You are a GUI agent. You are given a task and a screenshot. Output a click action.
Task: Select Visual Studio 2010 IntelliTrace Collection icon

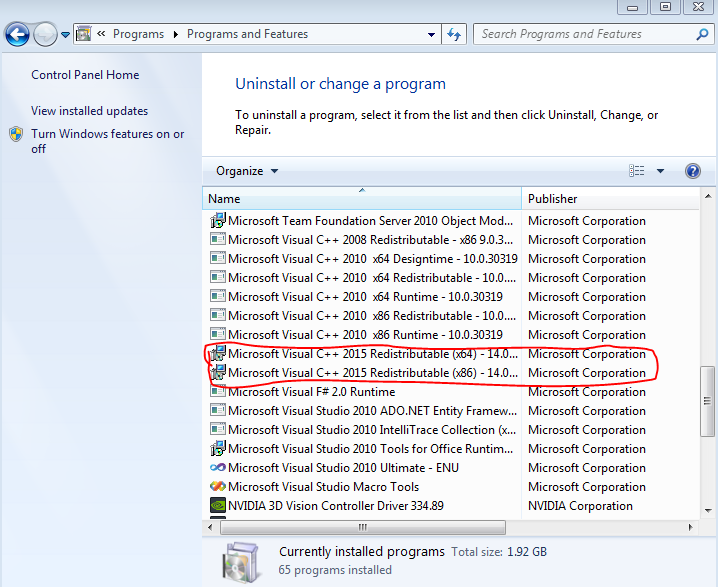218,429
